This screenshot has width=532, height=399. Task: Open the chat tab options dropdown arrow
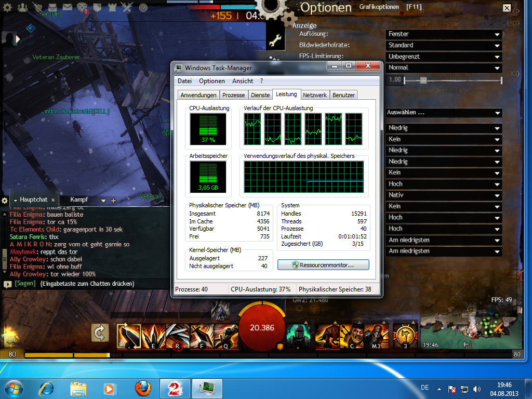point(103,201)
